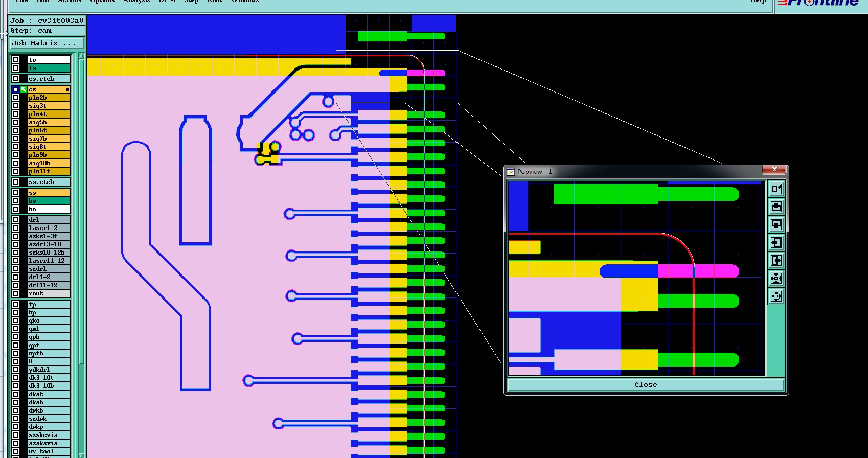Select the pln6t layer name
868x458 pixels.
coord(49,130)
